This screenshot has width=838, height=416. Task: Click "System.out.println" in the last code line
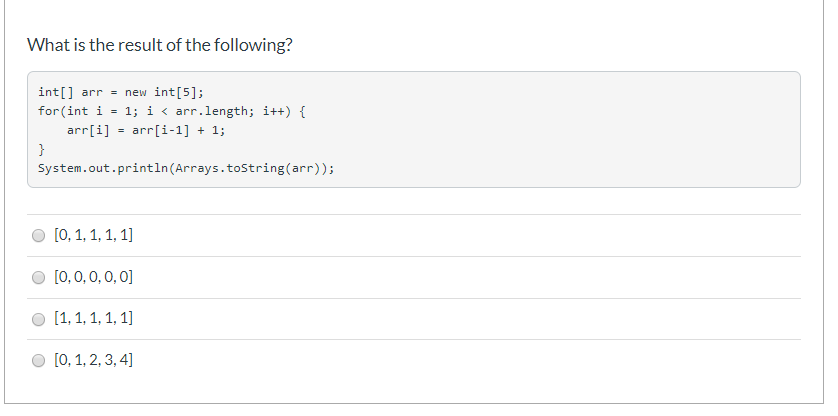pos(102,168)
